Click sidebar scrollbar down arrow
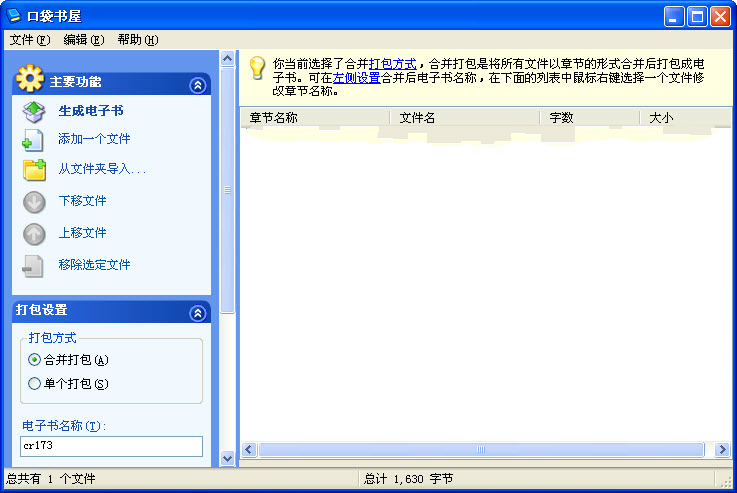This screenshot has height=493, width=737. (x=227, y=458)
